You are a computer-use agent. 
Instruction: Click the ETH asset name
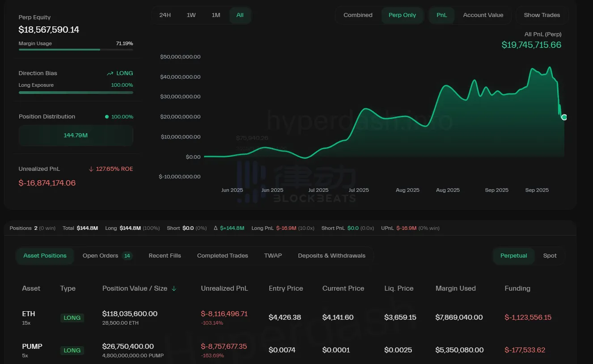tap(29, 314)
